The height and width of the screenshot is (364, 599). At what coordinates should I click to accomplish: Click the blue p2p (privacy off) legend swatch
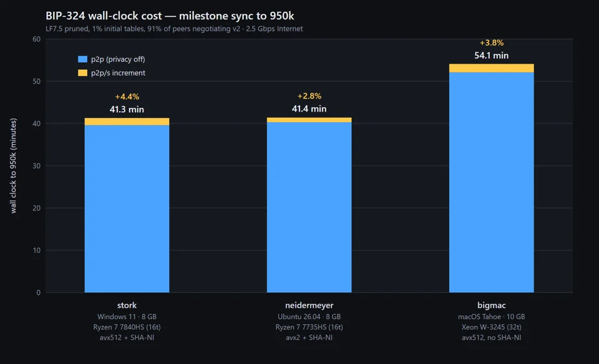[82, 59]
